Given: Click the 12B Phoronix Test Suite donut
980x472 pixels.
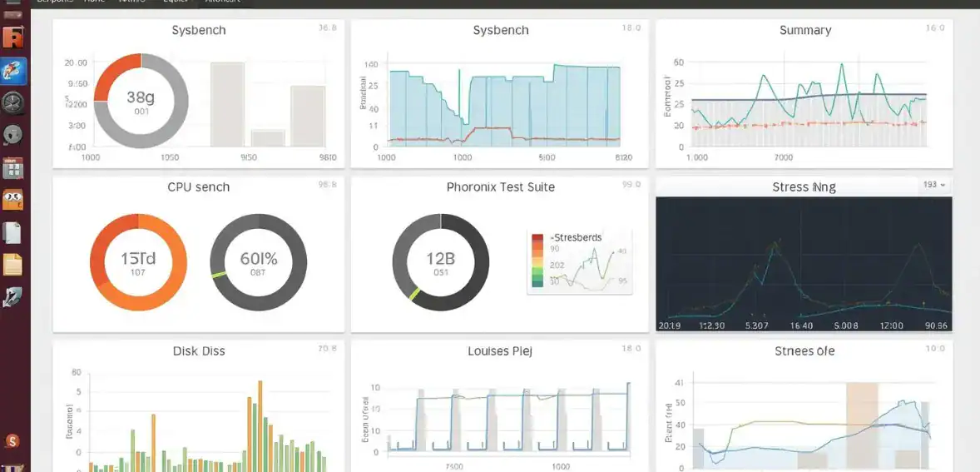Looking at the screenshot, I should click(441, 262).
